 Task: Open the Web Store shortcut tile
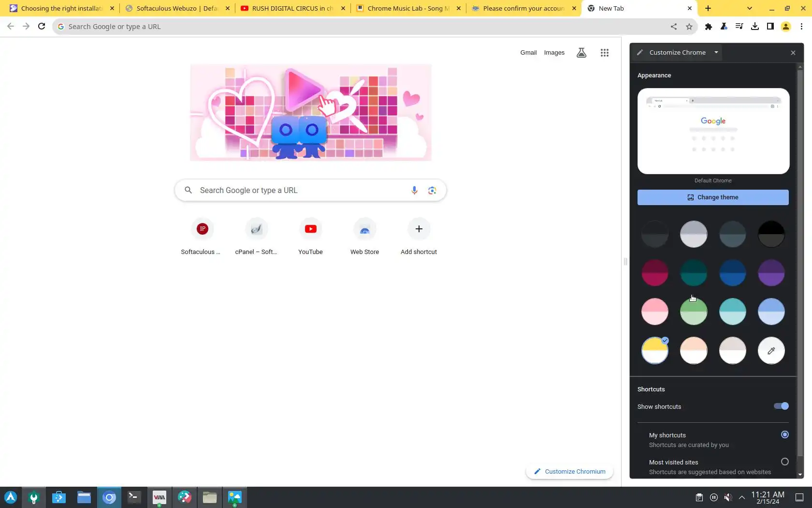coord(364,237)
